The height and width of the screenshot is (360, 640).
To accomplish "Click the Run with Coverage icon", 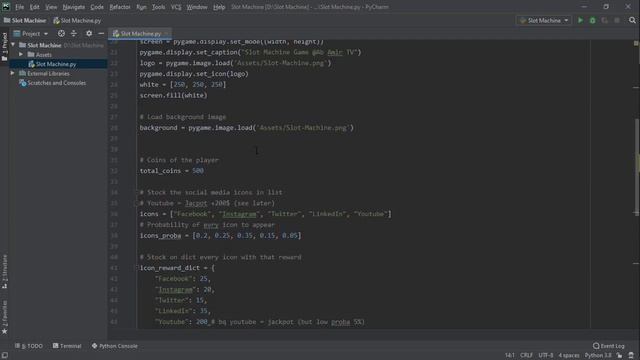I will coord(604,20).
